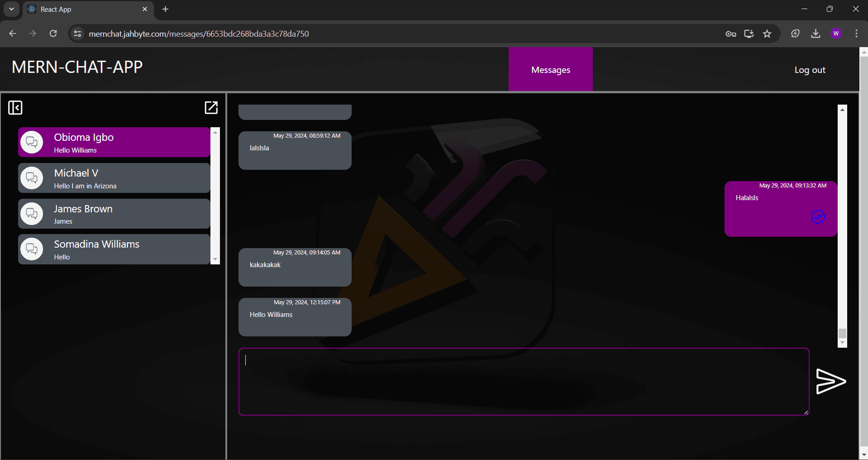Open the Somadina Williams conversation
Screen dimensions: 868x460
[x=114, y=249]
